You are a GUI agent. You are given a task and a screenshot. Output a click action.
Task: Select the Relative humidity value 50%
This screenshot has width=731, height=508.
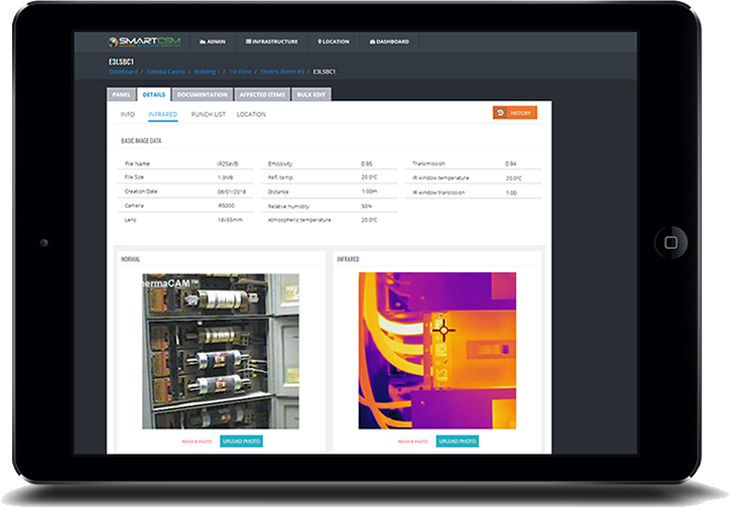click(366, 206)
